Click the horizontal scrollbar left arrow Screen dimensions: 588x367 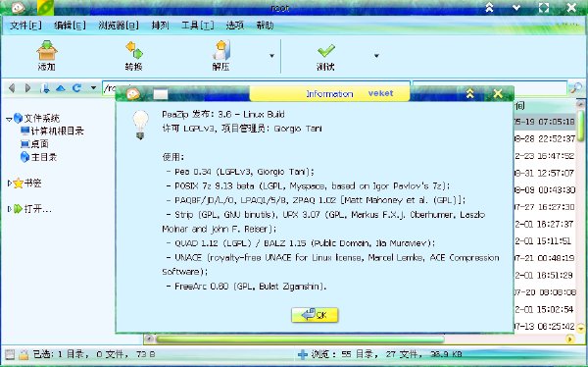coord(149,340)
